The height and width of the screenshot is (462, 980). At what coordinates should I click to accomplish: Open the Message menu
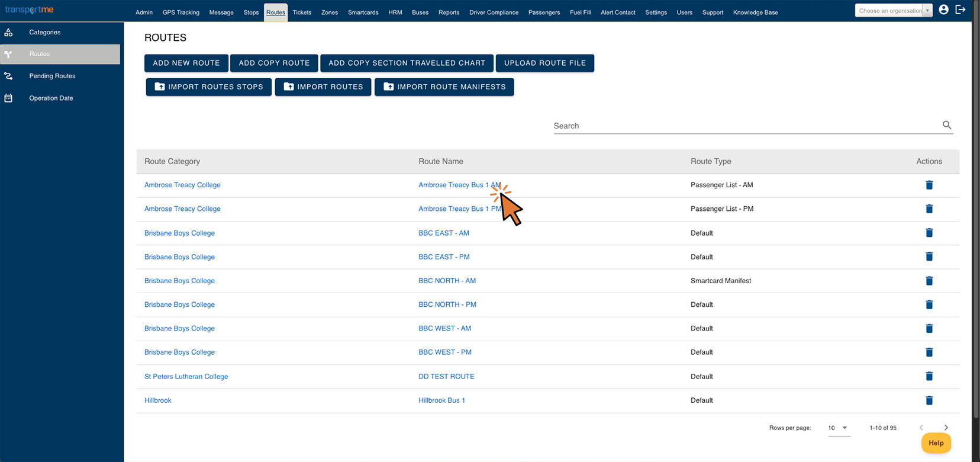click(x=221, y=12)
